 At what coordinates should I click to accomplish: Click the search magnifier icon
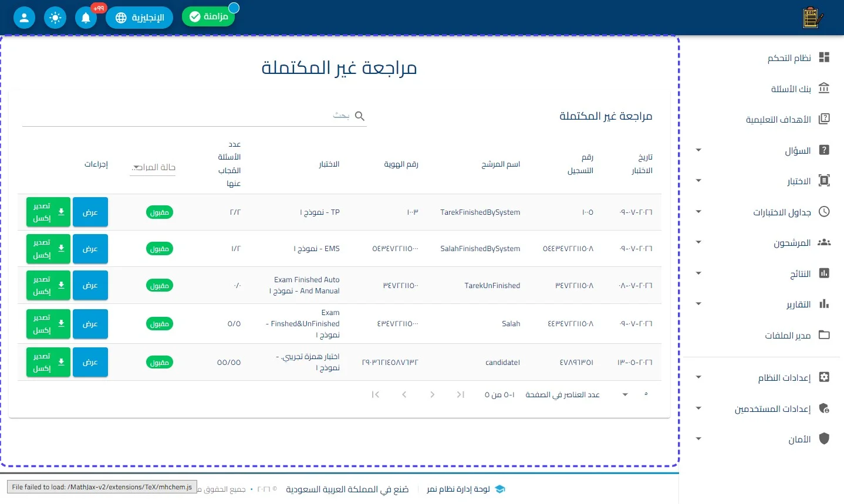[x=360, y=116]
